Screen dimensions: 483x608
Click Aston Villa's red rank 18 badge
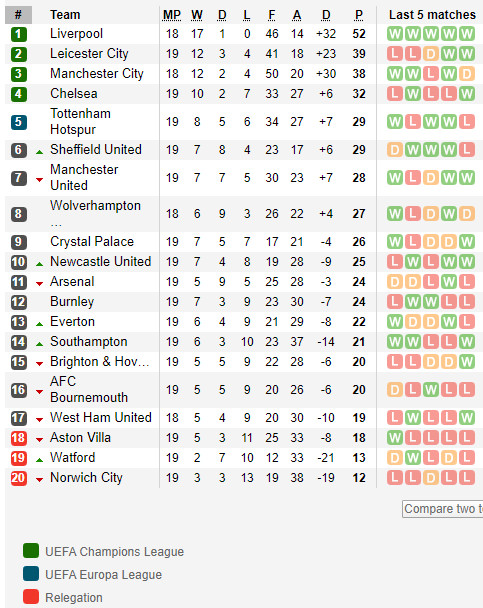coord(19,438)
